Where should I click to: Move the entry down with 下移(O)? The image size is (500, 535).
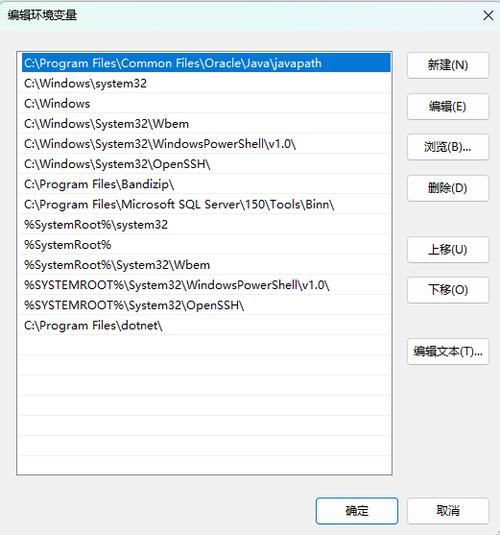click(x=448, y=290)
